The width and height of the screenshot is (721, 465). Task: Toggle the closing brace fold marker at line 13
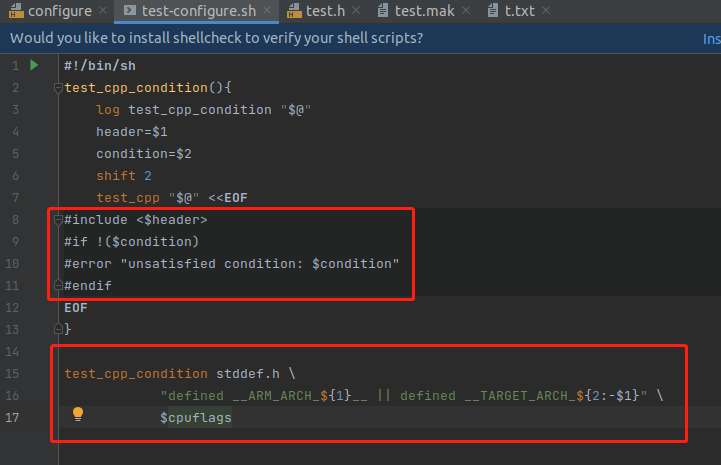pyautogui.click(x=58, y=329)
